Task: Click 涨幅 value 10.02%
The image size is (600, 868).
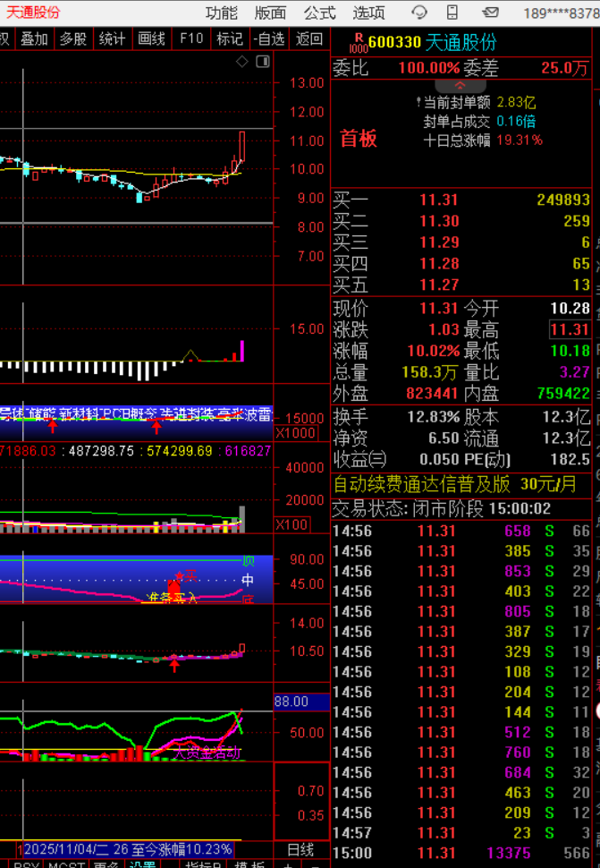Action: pos(434,351)
